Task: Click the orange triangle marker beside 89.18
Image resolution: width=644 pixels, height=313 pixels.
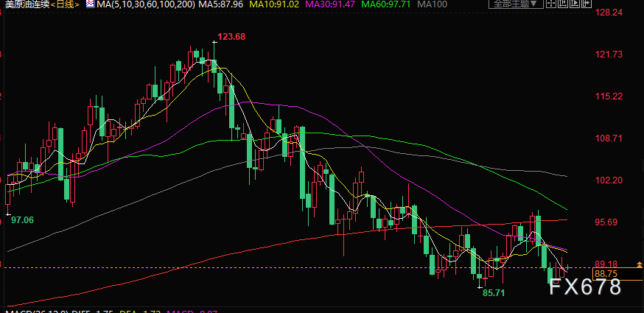Action: click(x=640, y=263)
